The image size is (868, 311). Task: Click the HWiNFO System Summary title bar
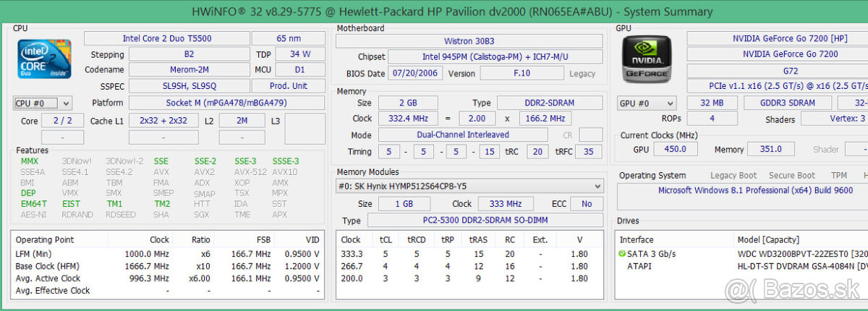tap(434, 12)
